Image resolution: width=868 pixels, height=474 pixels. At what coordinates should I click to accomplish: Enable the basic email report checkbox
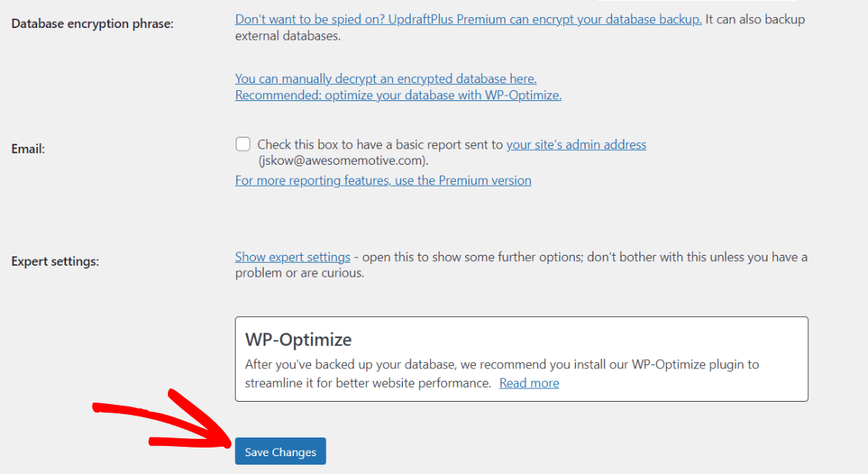[243, 144]
